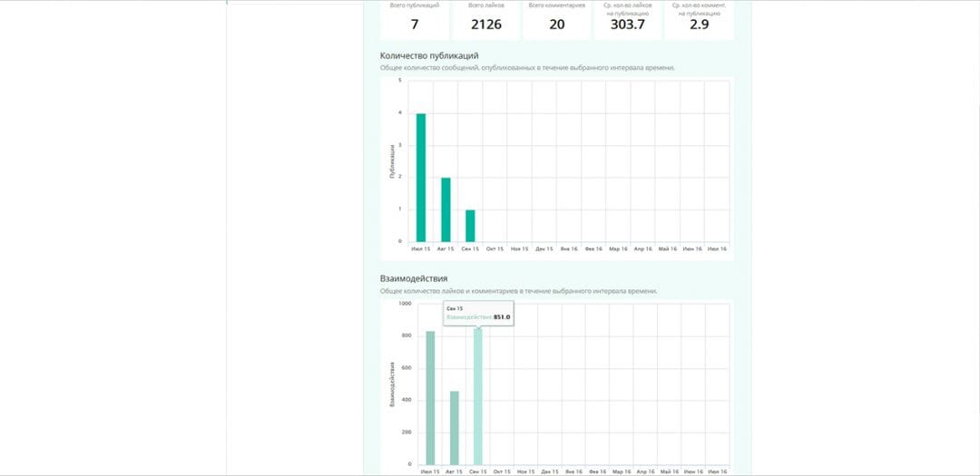Open the 'Всего публикаций' card showing 7

point(414,18)
